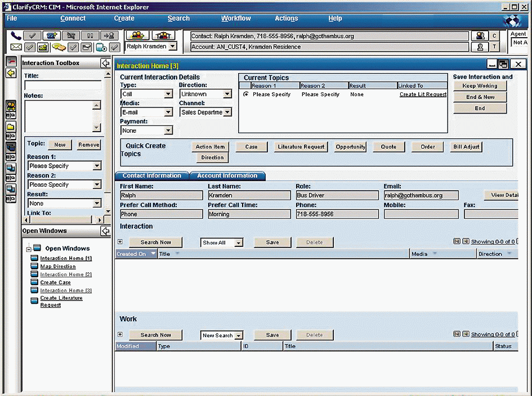Screen dimensions: 532x396
Task: Click window icon beside Map Direction
Action: pyautogui.click(x=34, y=266)
